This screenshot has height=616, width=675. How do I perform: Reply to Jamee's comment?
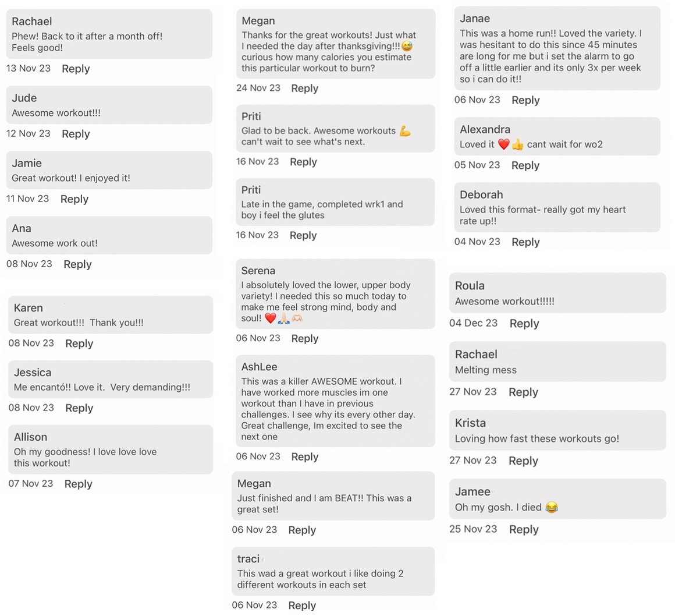[x=524, y=530]
